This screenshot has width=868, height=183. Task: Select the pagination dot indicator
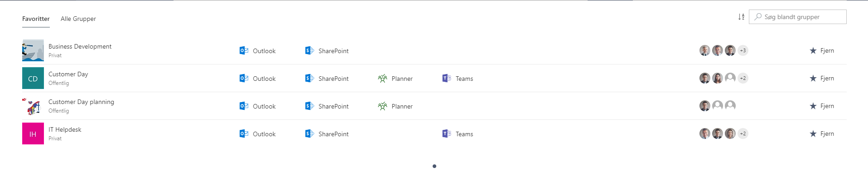tap(434, 166)
